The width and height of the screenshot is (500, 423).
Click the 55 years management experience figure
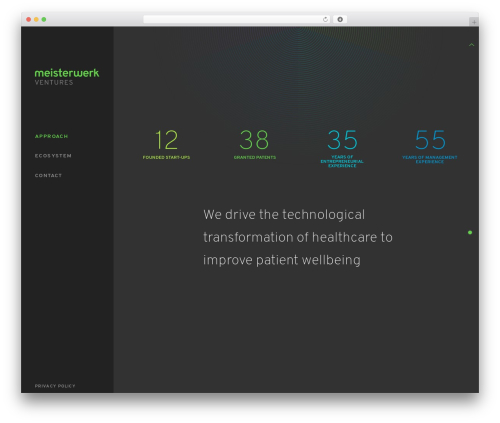click(430, 147)
